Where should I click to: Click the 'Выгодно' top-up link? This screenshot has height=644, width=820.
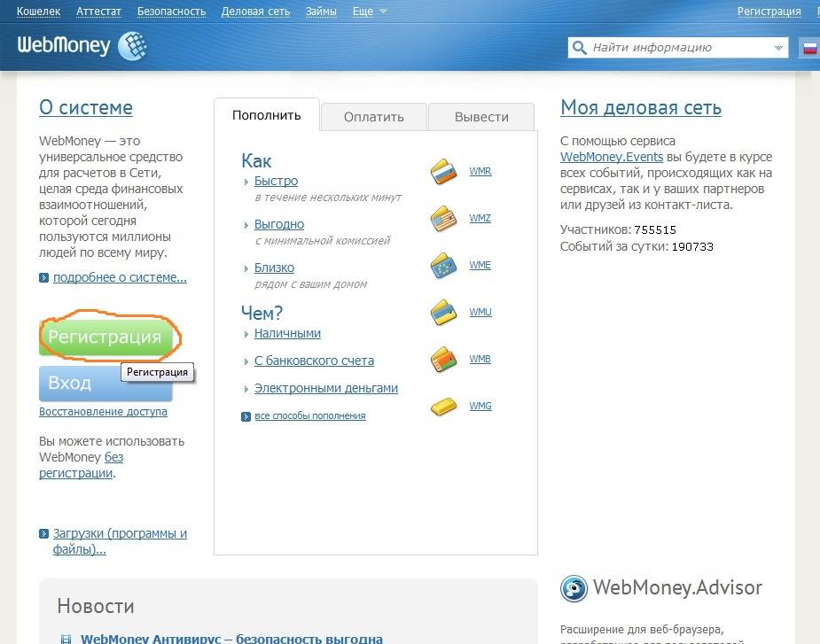(279, 224)
